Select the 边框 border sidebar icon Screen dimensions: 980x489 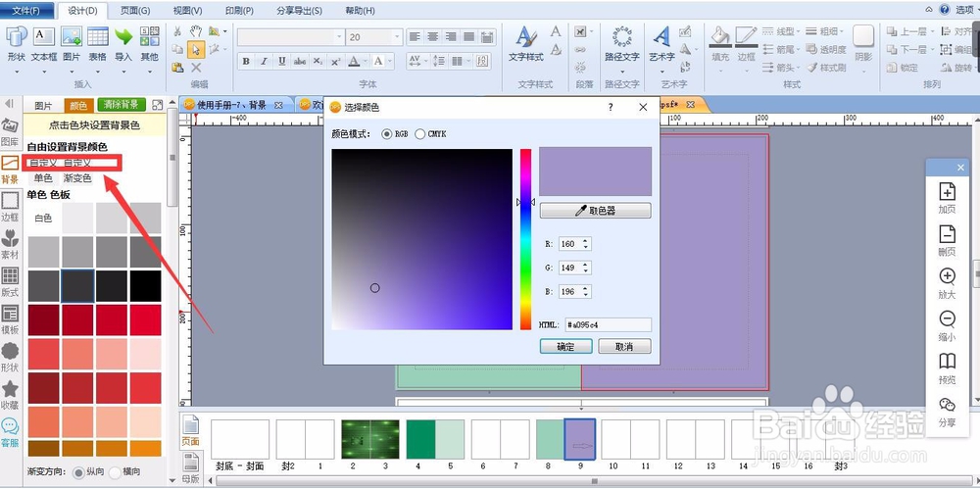point(10,207)
